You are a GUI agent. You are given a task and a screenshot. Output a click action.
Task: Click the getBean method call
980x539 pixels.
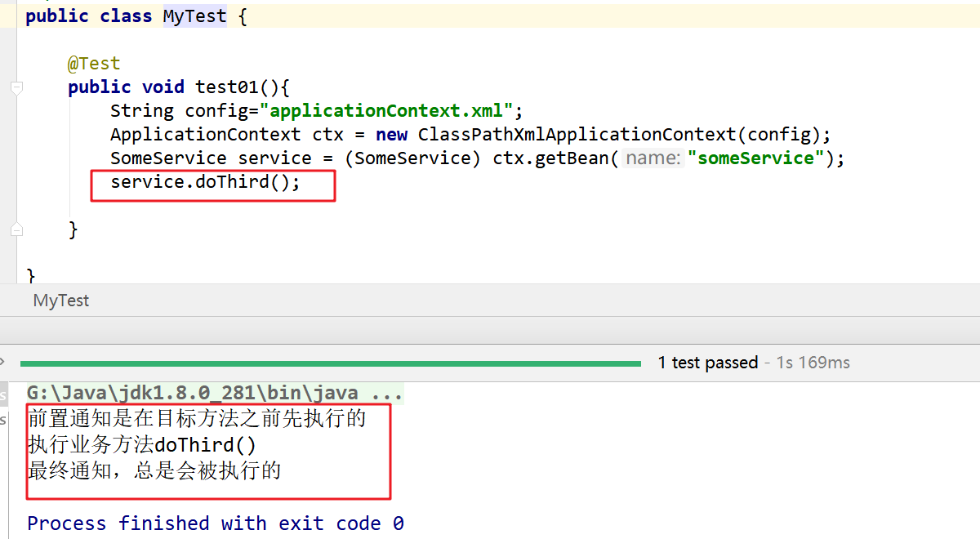click(572, 158)
